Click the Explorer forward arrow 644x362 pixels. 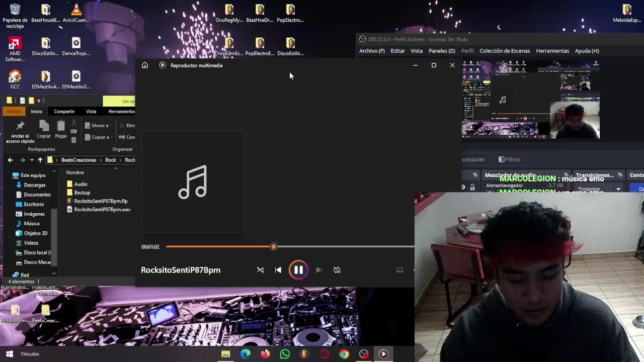(x=22, y=160)
